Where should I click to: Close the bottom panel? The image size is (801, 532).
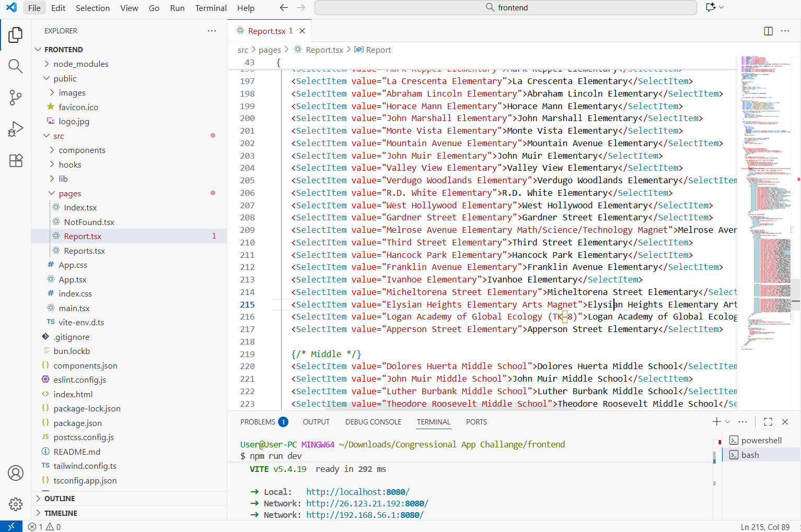click(785, 421)
